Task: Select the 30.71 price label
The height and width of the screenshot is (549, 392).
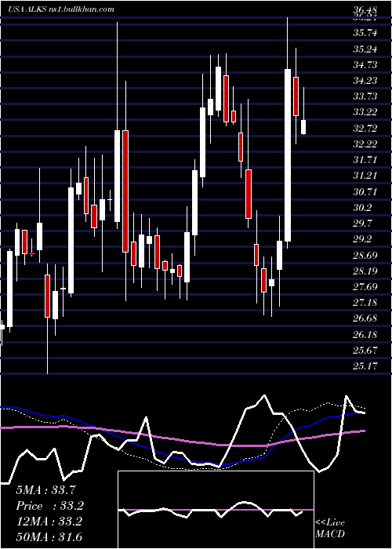Action: (x=365, y=192)
